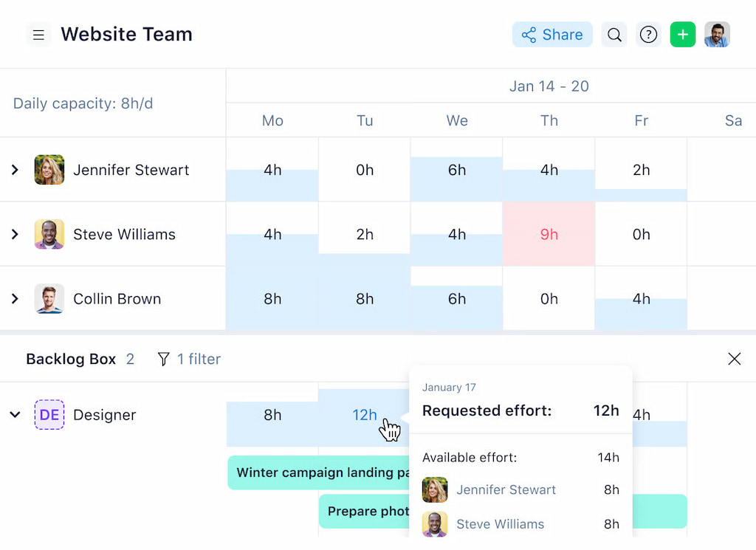This screenshot has height=550, width=756.
Task: Click Jennifer Stewart's profile avatar
Action: click(x=49, y=169)
